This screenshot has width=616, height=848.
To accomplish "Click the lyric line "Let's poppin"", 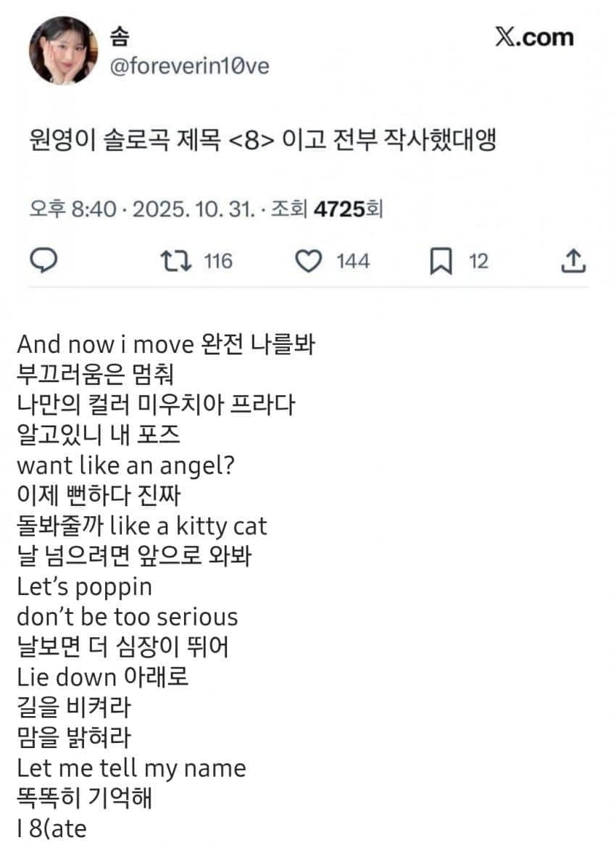I will pyautogui.click(x=84, y=586).
